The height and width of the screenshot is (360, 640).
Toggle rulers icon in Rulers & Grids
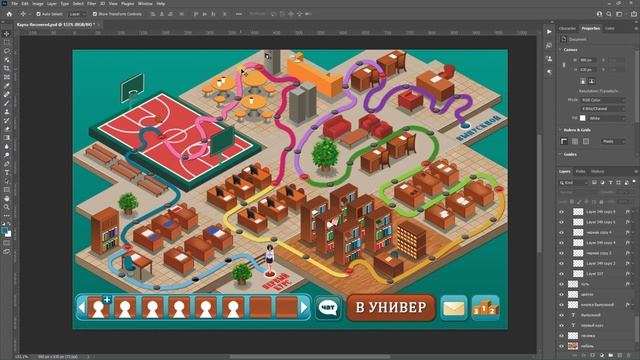pos(564,141)
